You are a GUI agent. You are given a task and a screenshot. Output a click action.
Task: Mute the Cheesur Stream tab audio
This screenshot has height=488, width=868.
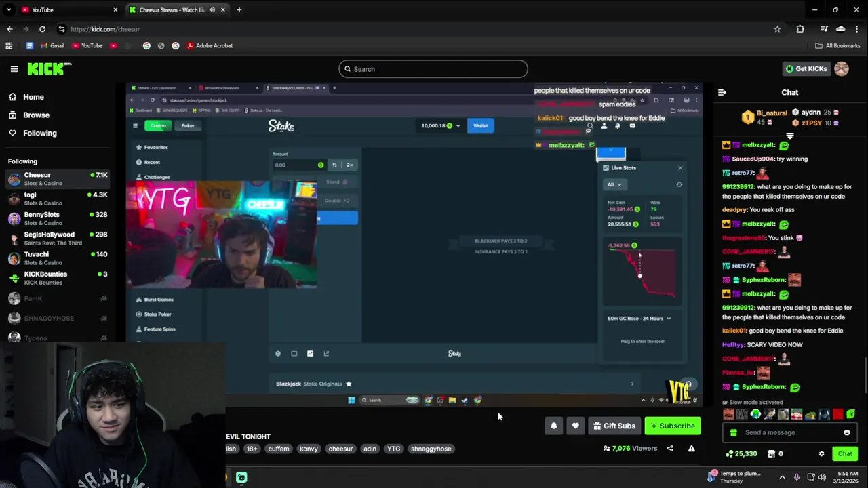[212, 9]
